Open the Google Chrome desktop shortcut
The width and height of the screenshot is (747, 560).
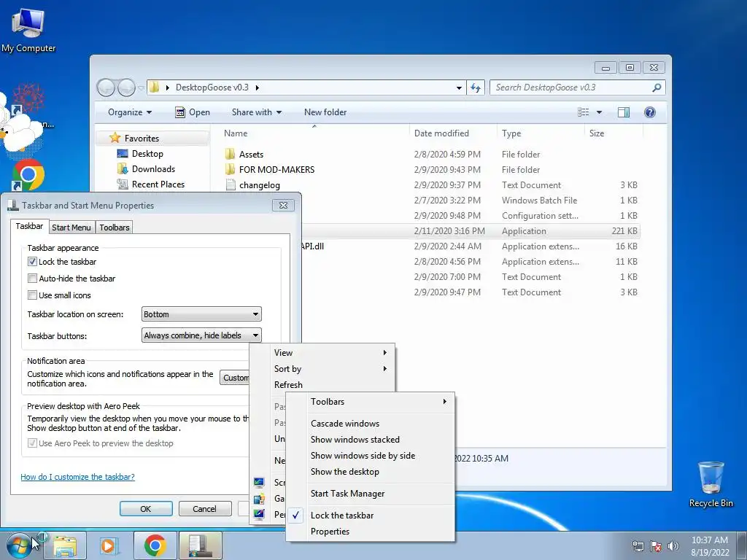pyautogui.click(x=28, y=175)
